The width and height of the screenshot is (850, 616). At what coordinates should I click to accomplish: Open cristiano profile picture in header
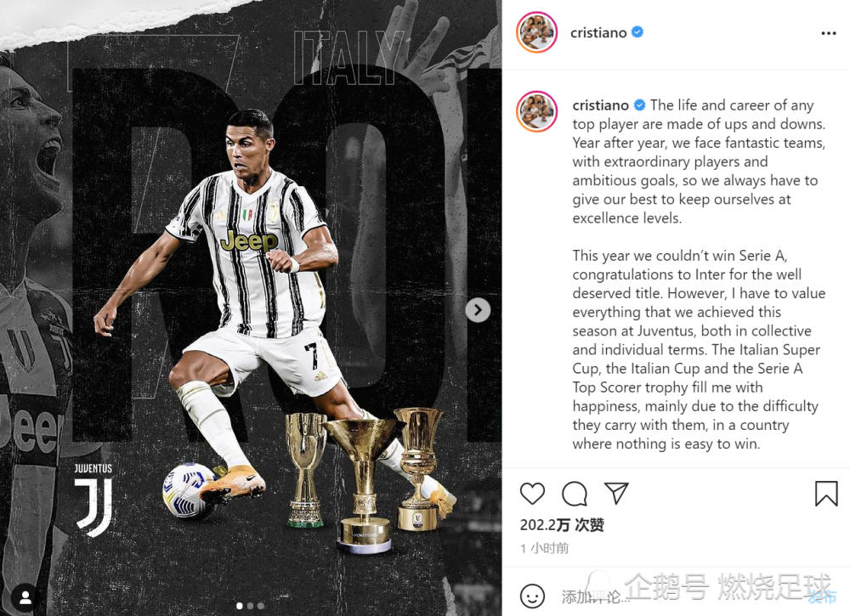point(536,32)
